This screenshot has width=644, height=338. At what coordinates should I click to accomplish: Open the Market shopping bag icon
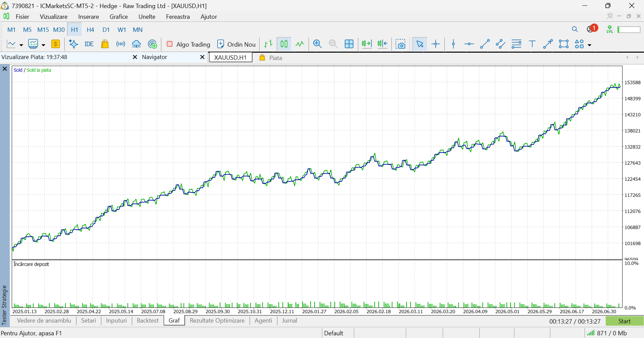click(105, 44)
